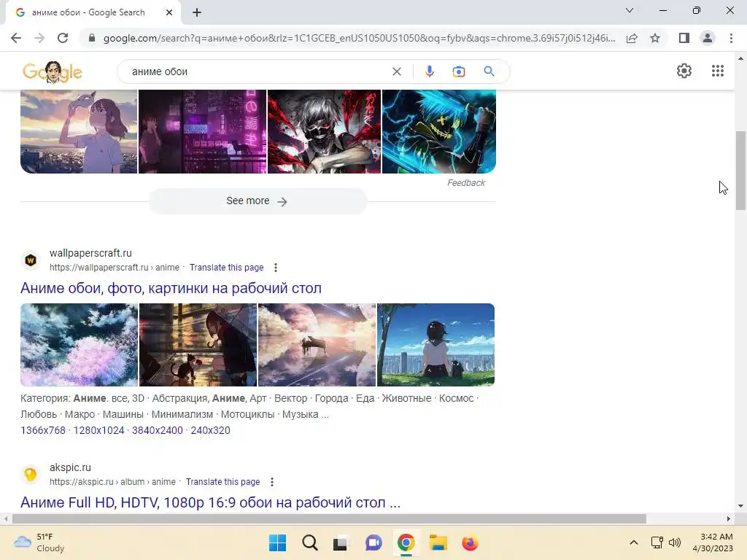Open the volume control in tray
Viewport: 747px width, 560px height.
675,542
